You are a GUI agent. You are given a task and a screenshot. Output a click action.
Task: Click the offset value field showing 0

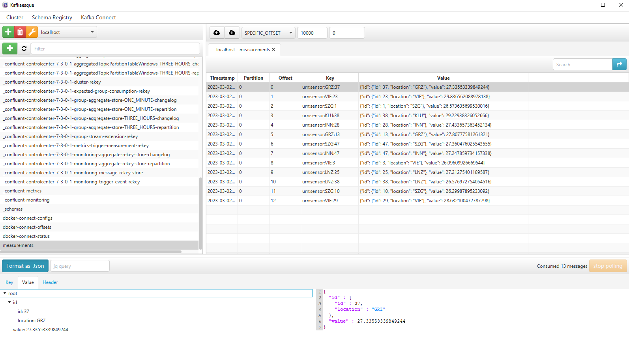(347, 33)
